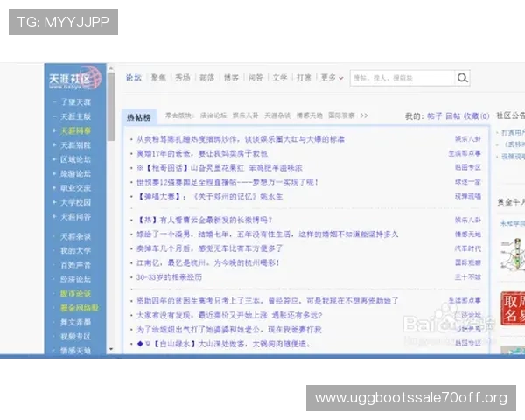Open the 三十不嫁 board tag
525x420 pixels.
pyautogui.click(x=468, y=277)
